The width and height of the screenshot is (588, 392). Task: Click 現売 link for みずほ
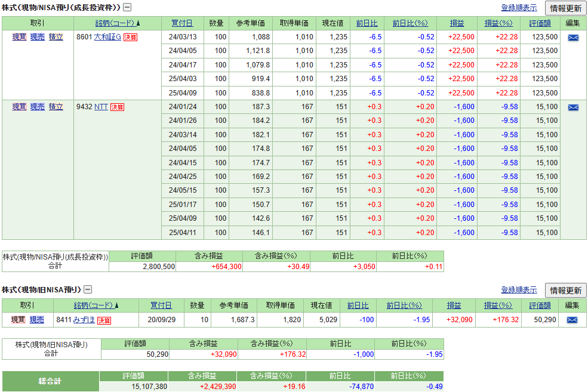[37, 319]
